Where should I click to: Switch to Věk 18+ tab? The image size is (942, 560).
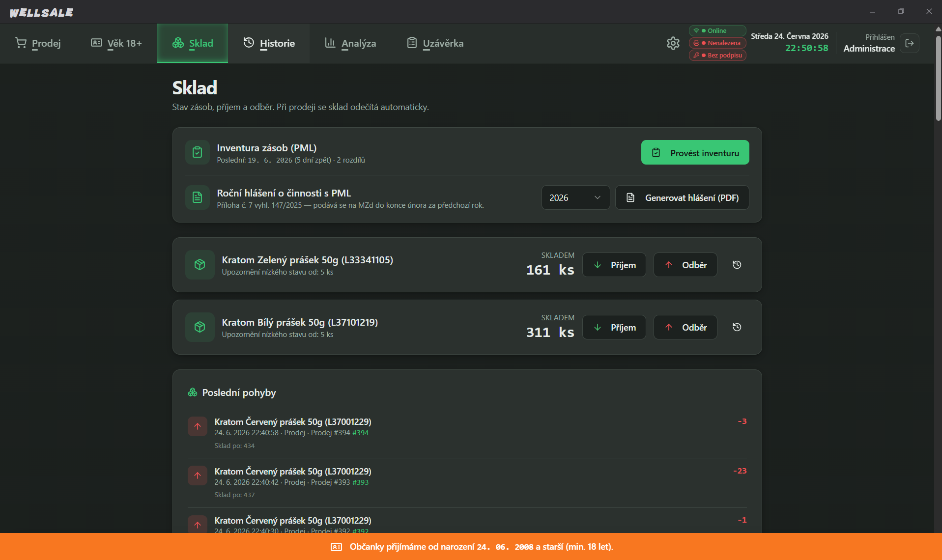pyautogui.click(x=116, y=43)
